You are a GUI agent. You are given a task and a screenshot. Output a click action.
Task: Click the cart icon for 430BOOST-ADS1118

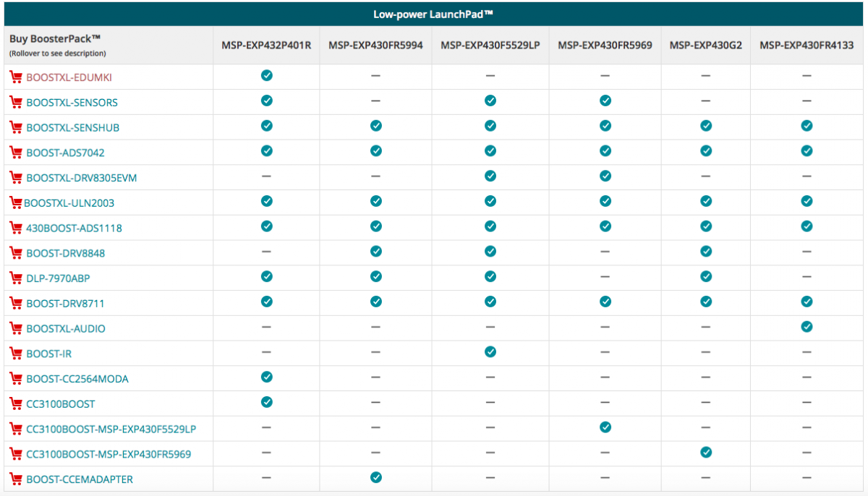(15, 228)
